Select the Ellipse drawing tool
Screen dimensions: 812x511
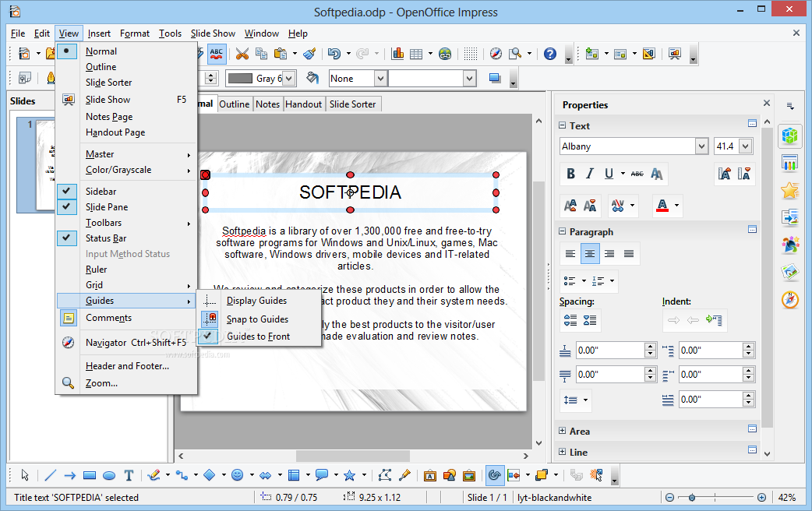109,475
